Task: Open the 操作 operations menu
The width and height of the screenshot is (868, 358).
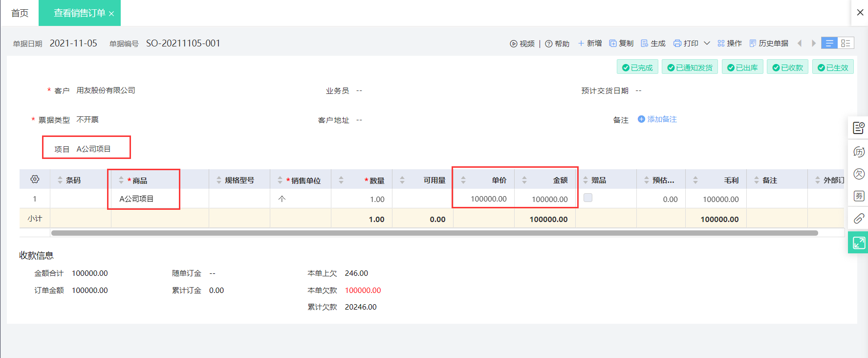Action: [x=730, y=44]
